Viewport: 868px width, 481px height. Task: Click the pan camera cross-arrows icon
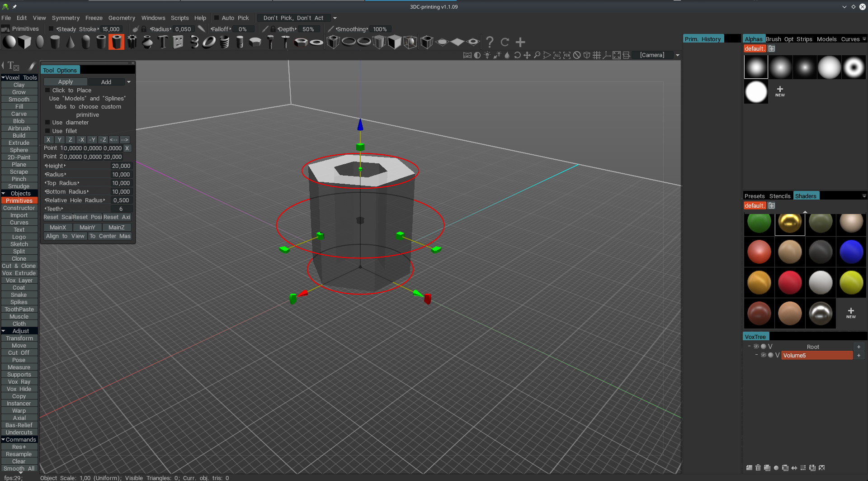527,55
